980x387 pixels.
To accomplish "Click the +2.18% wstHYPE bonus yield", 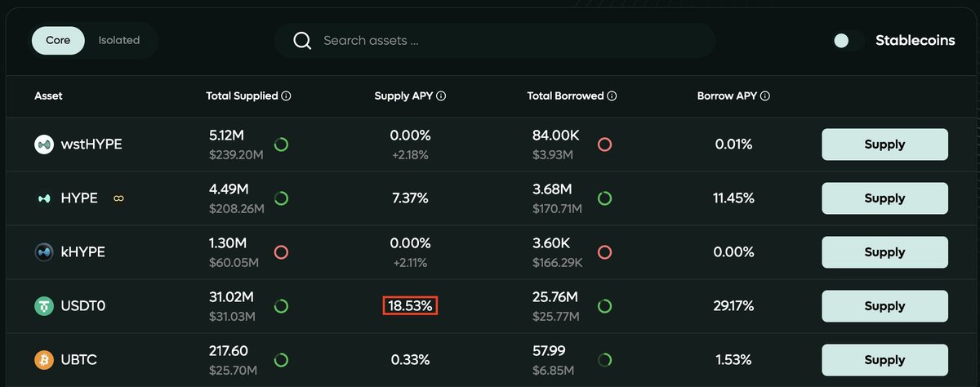I will (x=410, y=154).
